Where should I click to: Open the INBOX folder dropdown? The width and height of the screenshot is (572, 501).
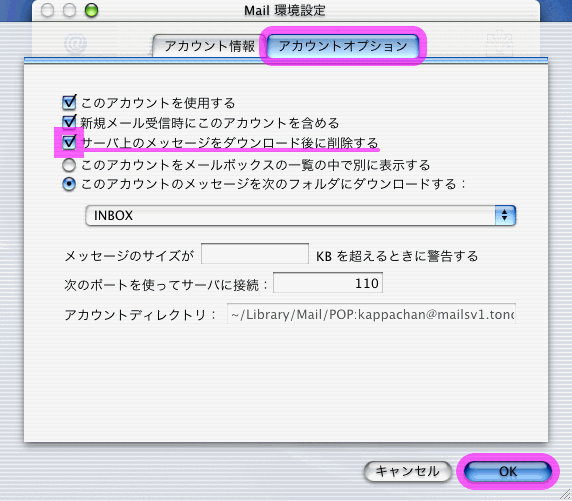tap(301, 215)
